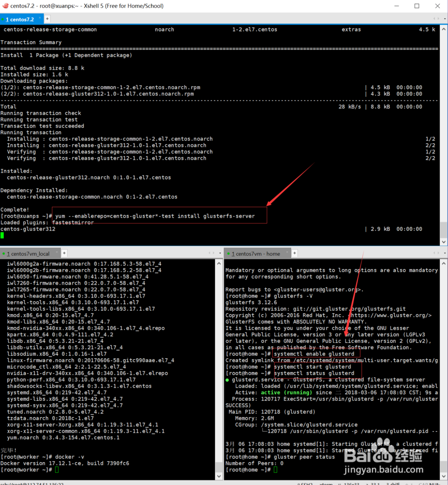448x485 pixels.
Task: Click scroll-down arrow of centos7vm_local terminal
Action: [219, 476]
